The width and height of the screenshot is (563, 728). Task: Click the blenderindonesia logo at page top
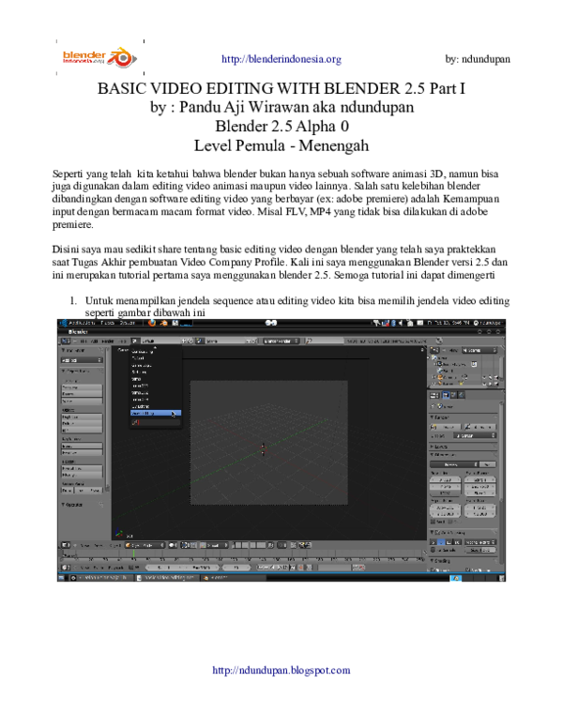(x=99, y=57)
